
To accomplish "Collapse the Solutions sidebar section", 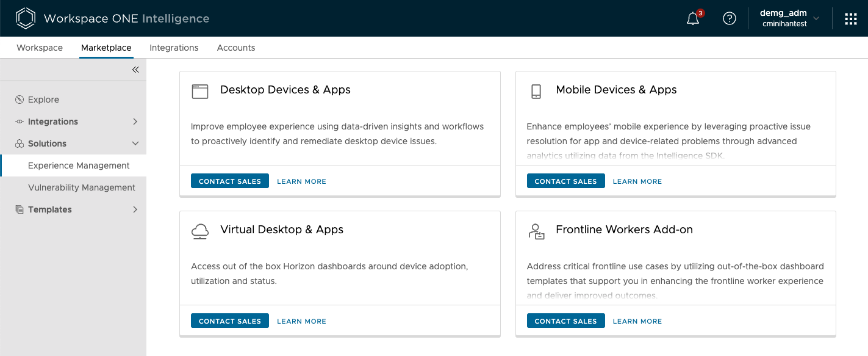I will [x=135, y=143].
